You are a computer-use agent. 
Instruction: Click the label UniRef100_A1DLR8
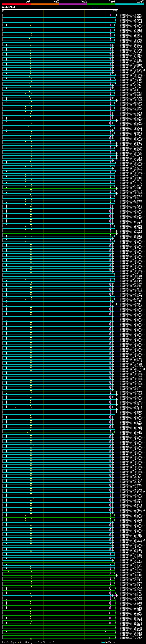[x=131, y=603]
